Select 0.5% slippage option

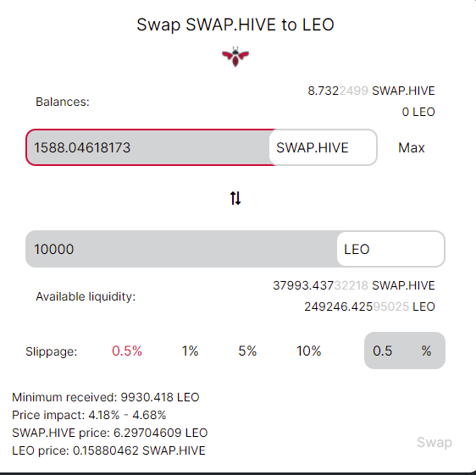pyautogui.click(x=127, y=351)
